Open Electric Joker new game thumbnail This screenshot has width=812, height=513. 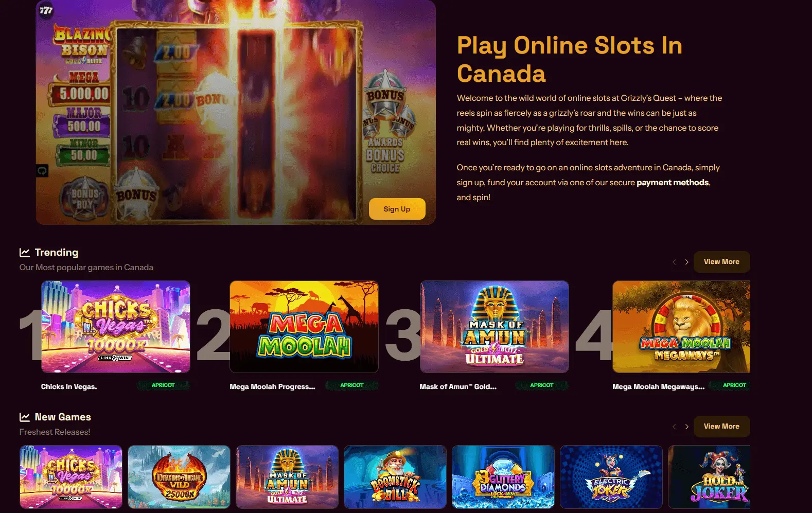(611, 477)
